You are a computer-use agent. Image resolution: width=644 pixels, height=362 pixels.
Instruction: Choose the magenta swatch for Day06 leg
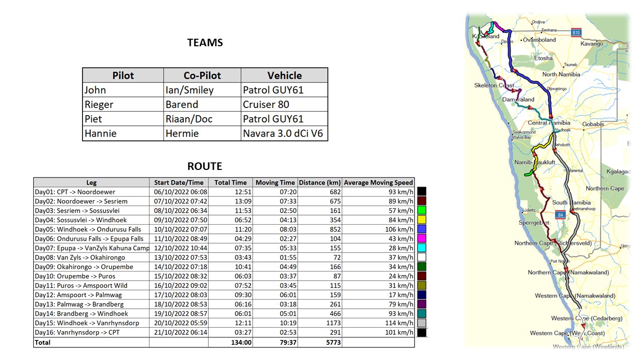click(422, 238)
